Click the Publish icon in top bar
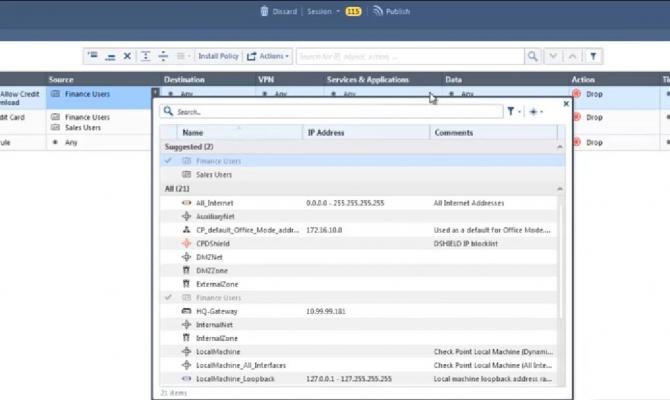Image resolution: width=670 pixels, height=400 pixels. (377, 11)
